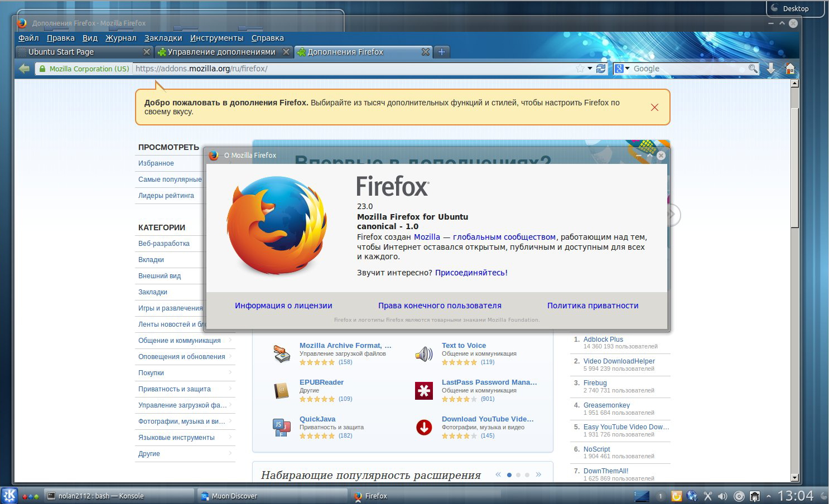Click the three colored activity dots
Image resolution: width=829 pixels, height=504 pixels.
coord(30,496)
